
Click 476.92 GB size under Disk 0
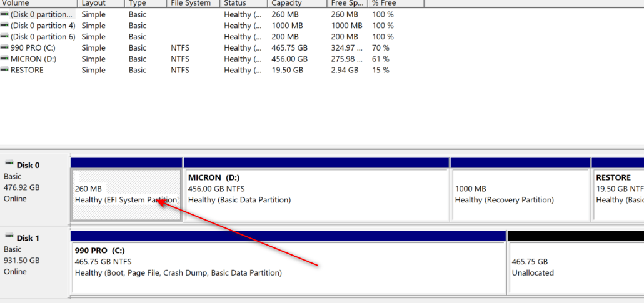(x=21, y=187)
